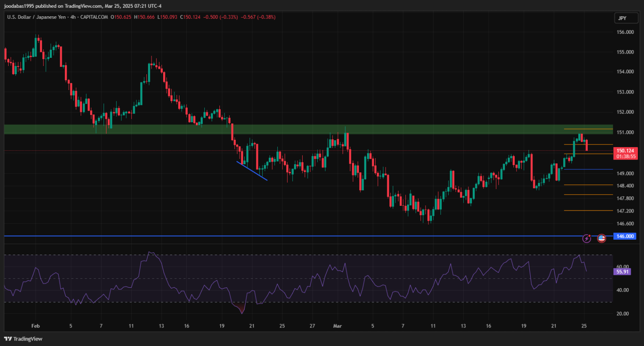Click the blue 146.000 price level label
The height and width of the screenshot is (346, 644).
pos(625,236)
